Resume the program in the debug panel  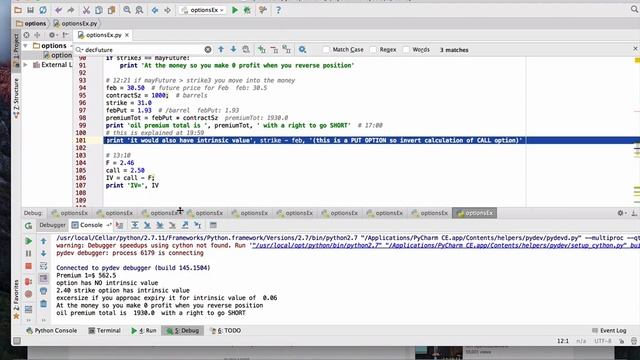28,241
